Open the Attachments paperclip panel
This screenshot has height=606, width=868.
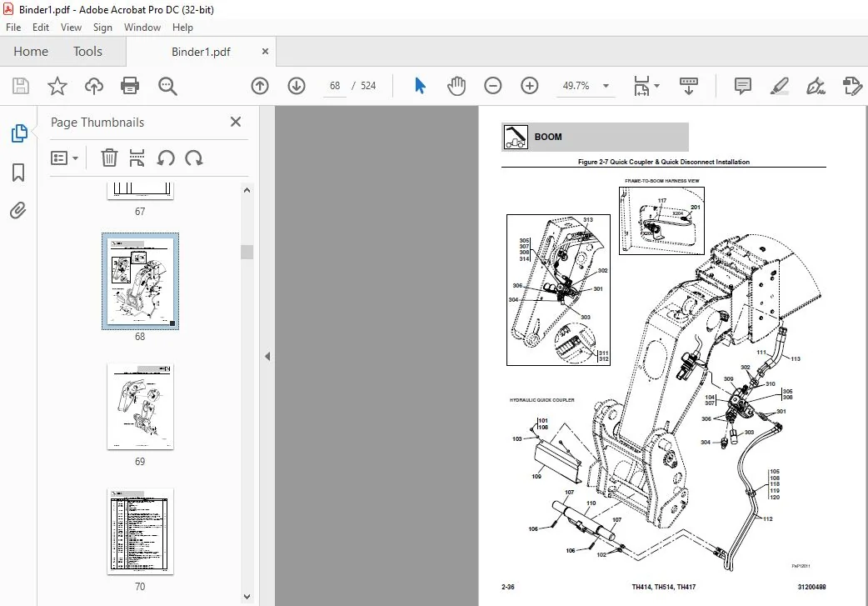pos(18,211)
